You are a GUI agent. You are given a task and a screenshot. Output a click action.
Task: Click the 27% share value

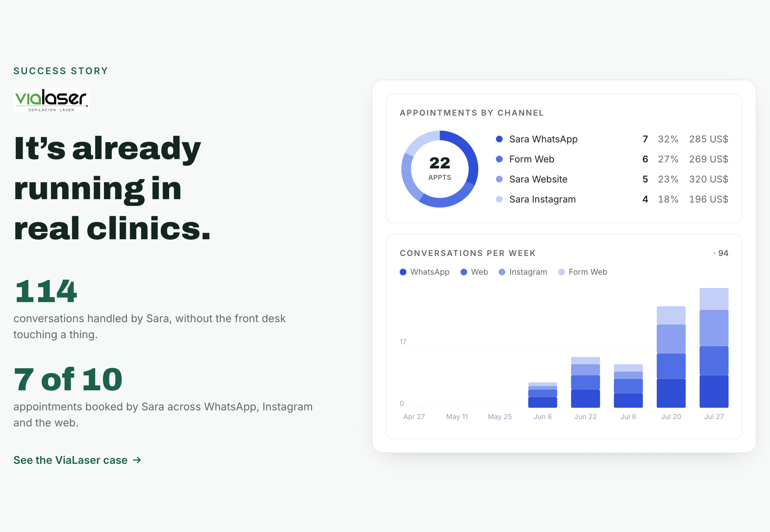[x=668, y=159]
